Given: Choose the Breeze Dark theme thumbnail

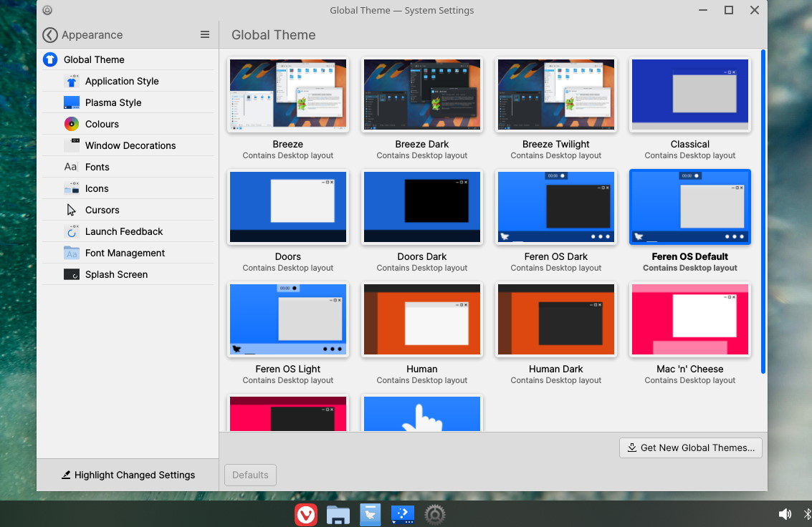Looking at the screenshot, I should [422, 95].
